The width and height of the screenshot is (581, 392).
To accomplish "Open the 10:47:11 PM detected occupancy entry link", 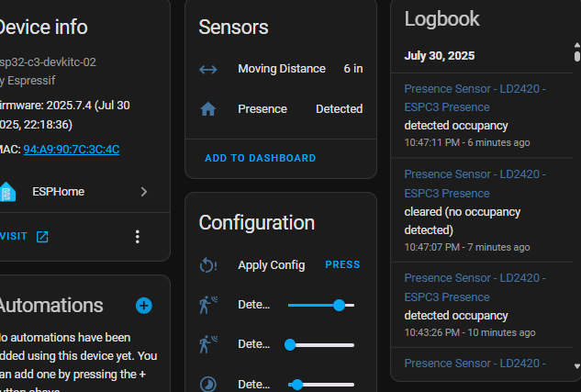I will click(475, 98).
